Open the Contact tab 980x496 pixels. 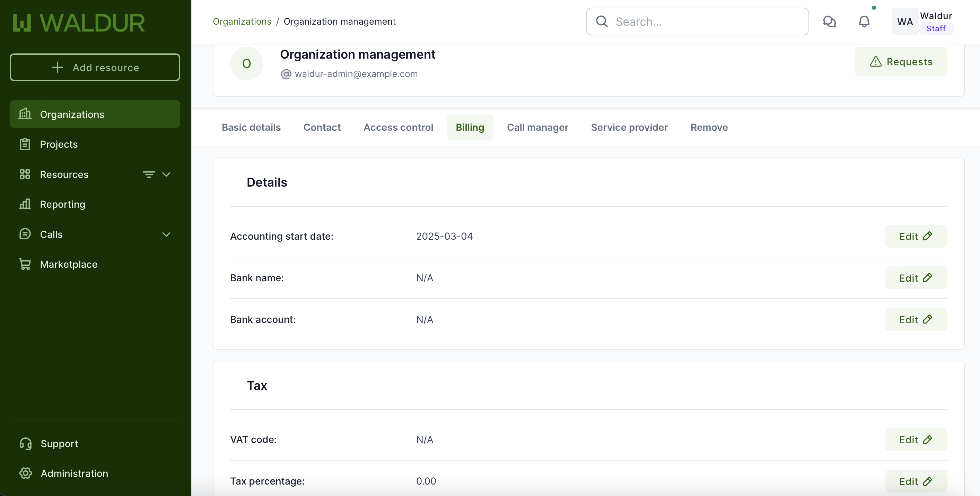point(322,127)
